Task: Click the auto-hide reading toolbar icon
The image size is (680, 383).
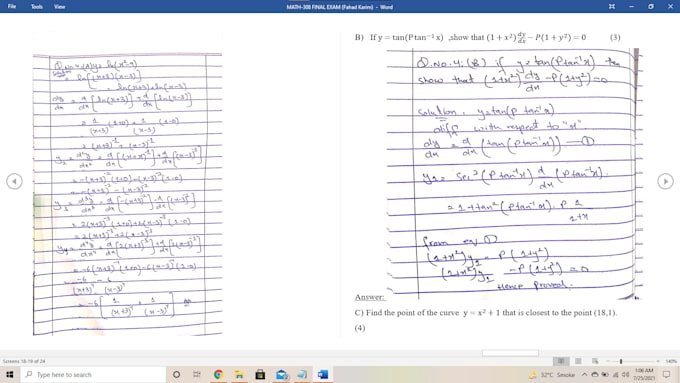Action: (611, 7)
